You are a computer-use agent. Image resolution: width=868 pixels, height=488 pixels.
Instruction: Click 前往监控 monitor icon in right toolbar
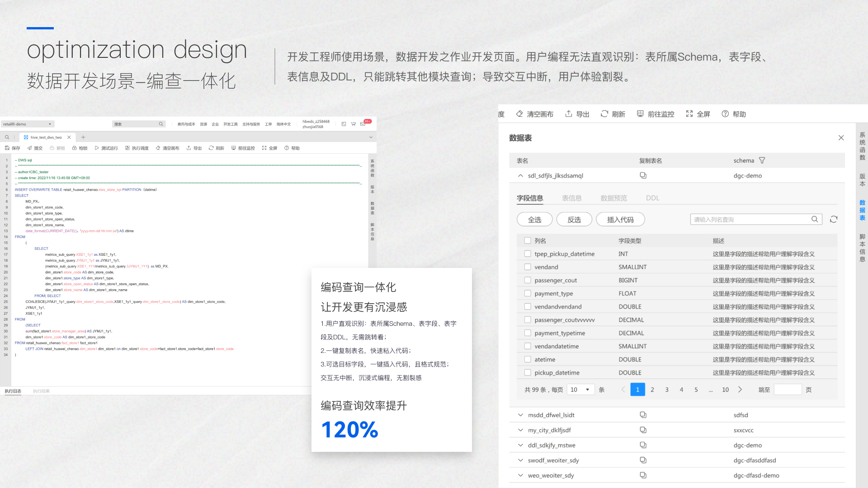tap(640, 114)
